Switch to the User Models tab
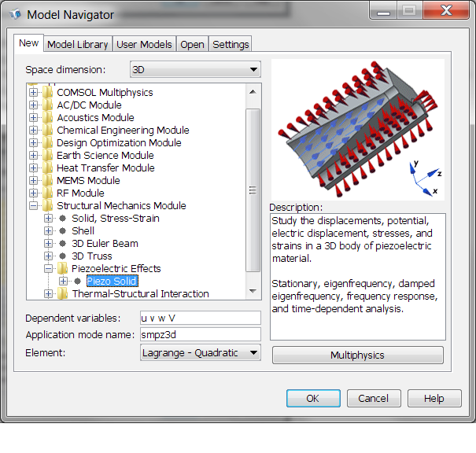Viewport: 476px width, 453px height. click(x=144, y=44)
